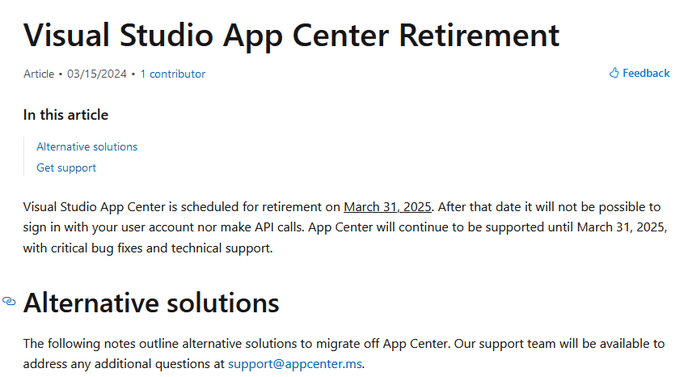Click the words 'API calls' in paragraph

coord(278,227)
